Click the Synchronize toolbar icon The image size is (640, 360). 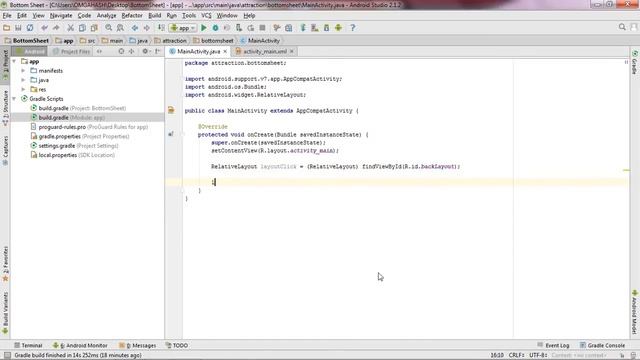tap(30, 28)
